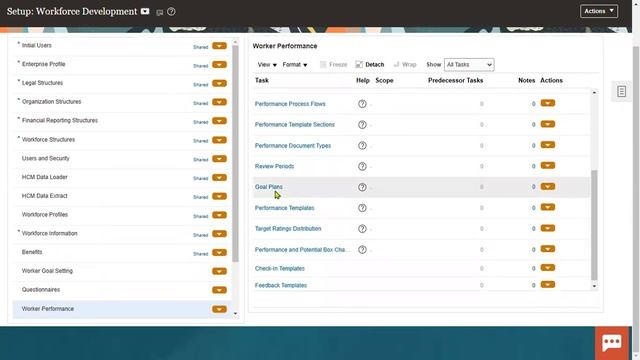
Task: Open actions dropdown for Performance Process Flows
Action: (x=548, y=103)
